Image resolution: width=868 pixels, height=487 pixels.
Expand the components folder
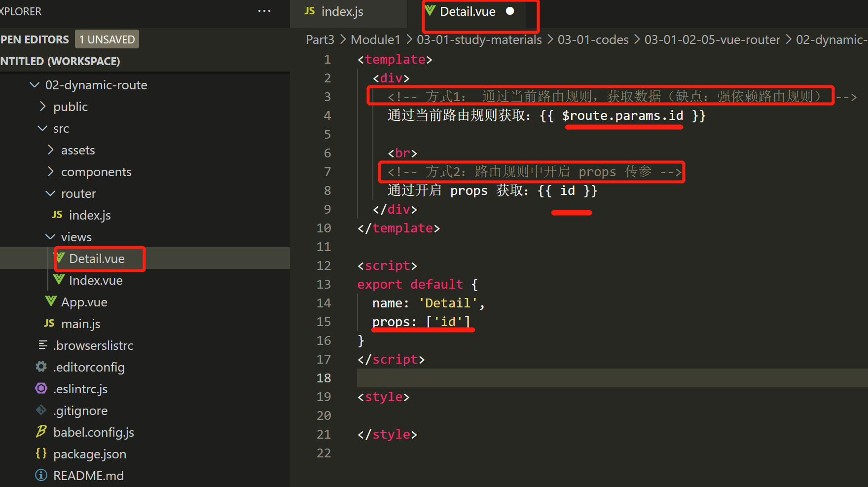50,172
